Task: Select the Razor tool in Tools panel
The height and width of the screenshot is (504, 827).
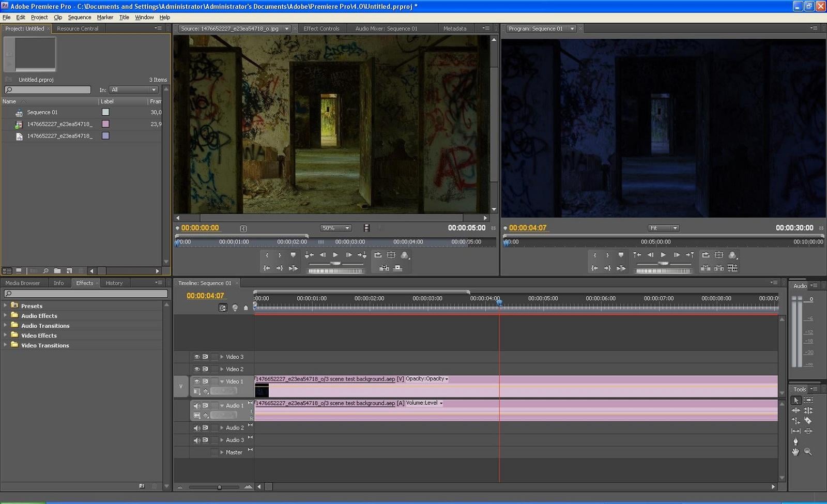Action: (x=808, y=421)
